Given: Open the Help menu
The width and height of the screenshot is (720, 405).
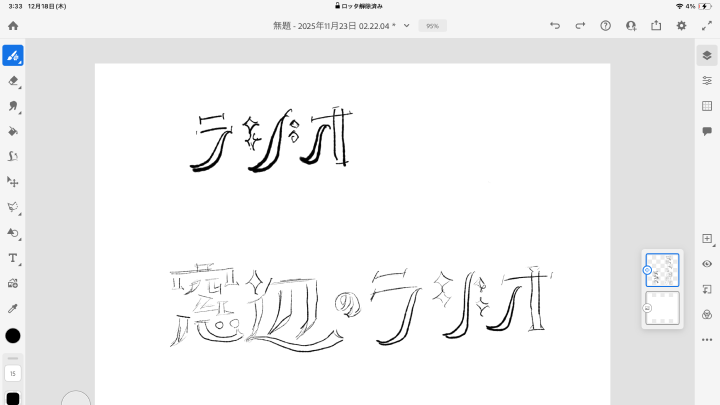Looking at the screenshot, I should pos(606,26).
